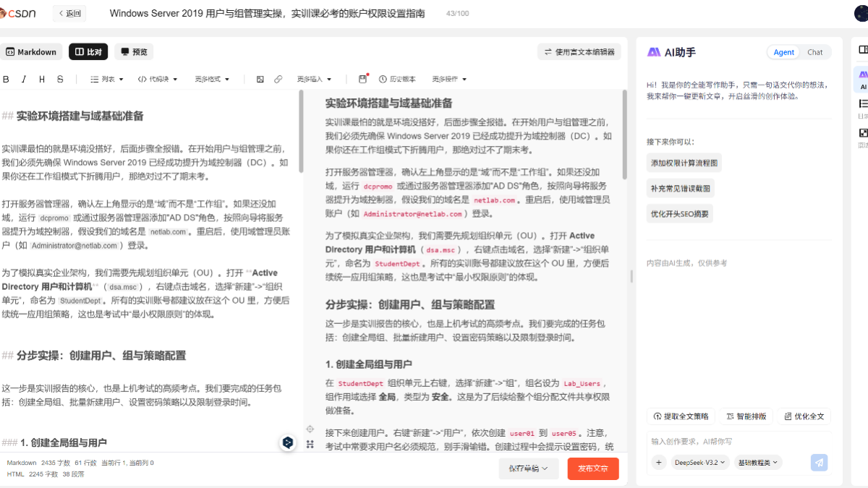Click the '43/100' title character counter
This screenshot has height=488, width=868.
(x=457, y=13)
